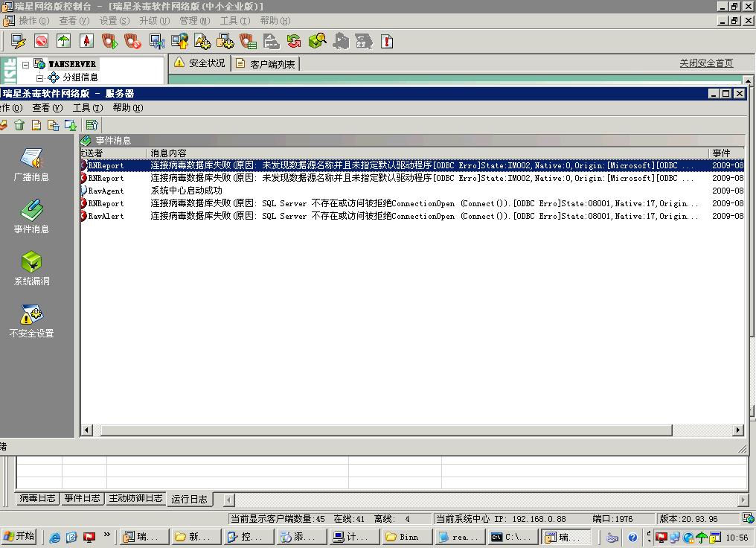Click the green refresh arrows toolbar icon

tap(294, 41)
